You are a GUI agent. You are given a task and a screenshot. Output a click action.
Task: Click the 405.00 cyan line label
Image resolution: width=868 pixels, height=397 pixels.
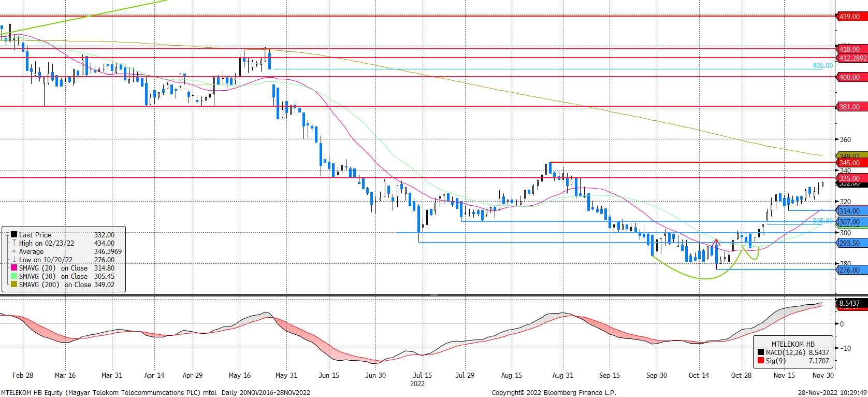822,65
